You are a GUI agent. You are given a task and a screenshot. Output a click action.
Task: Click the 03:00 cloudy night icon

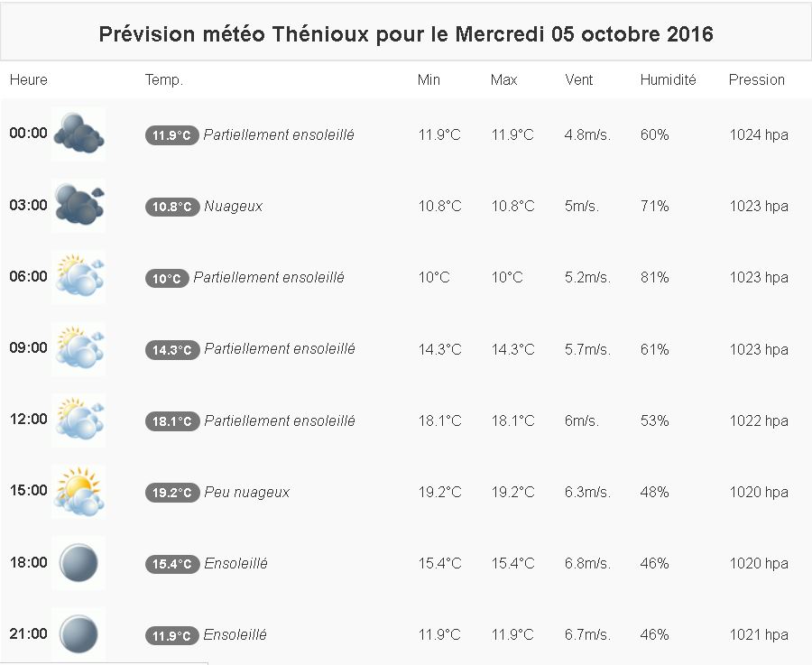(x=78, y=205)
